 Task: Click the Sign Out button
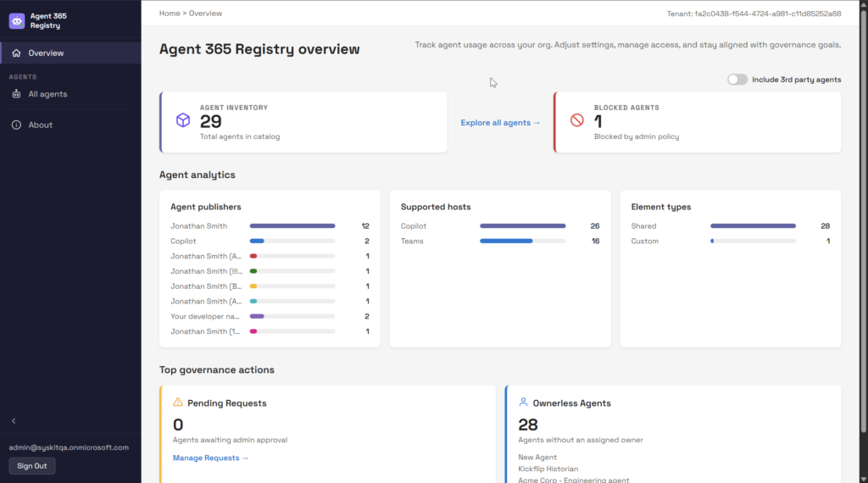[x=32, y=466]
